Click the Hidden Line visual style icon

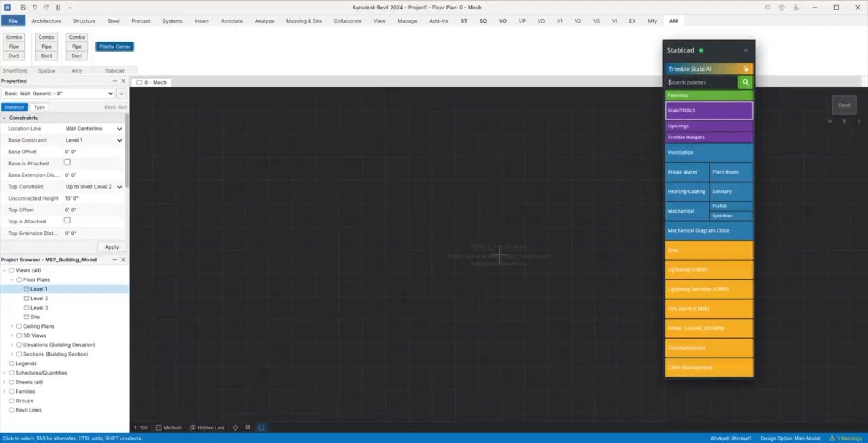(x=192, y=428)
